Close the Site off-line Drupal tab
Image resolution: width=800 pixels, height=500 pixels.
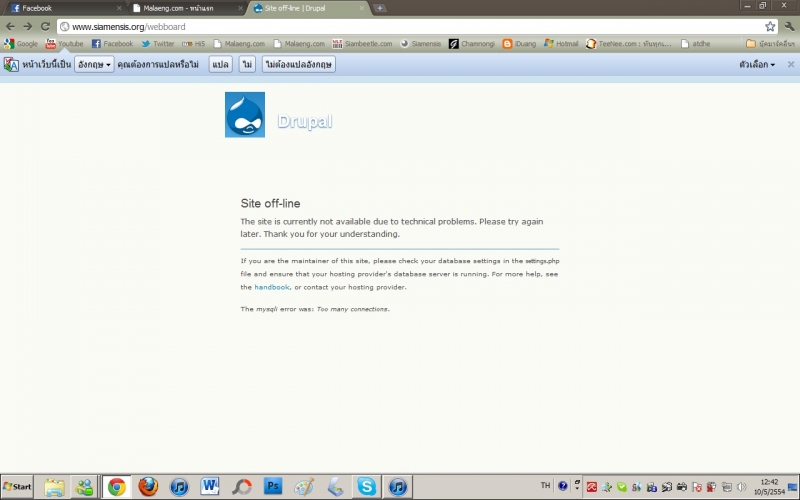tap(362, 8)
